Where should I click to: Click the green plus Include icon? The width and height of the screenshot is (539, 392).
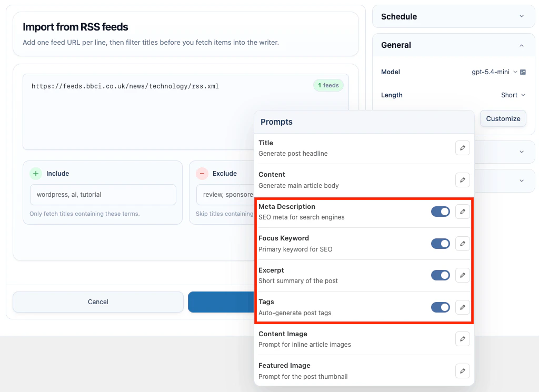coord(36,174)
